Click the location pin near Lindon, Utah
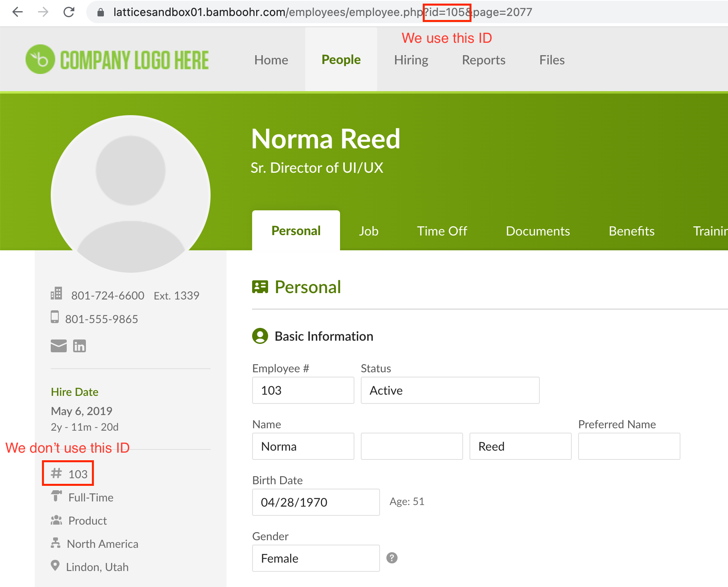 click(55, 566)
